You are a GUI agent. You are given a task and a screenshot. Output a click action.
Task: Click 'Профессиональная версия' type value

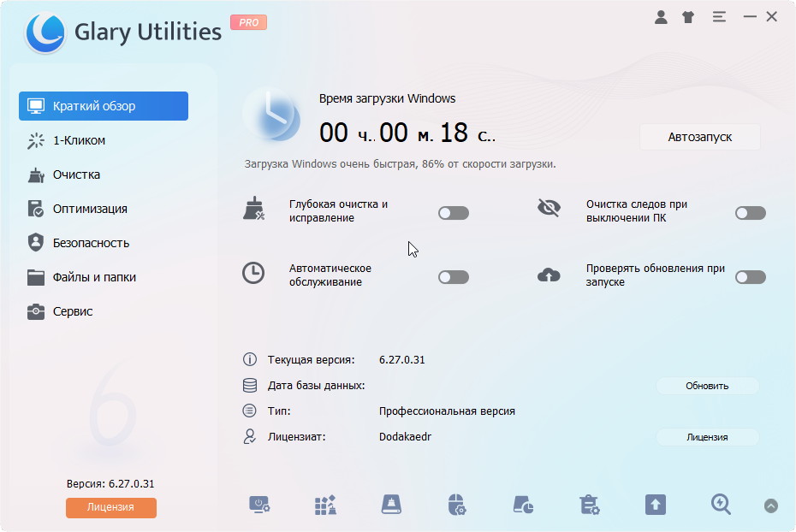point(447,411)
